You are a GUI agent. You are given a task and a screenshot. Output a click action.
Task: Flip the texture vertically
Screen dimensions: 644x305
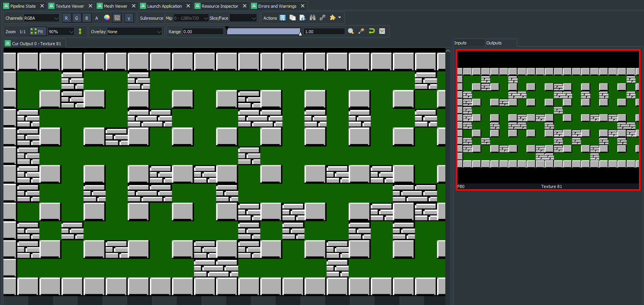pyautogui.click(x=80, y=32)
